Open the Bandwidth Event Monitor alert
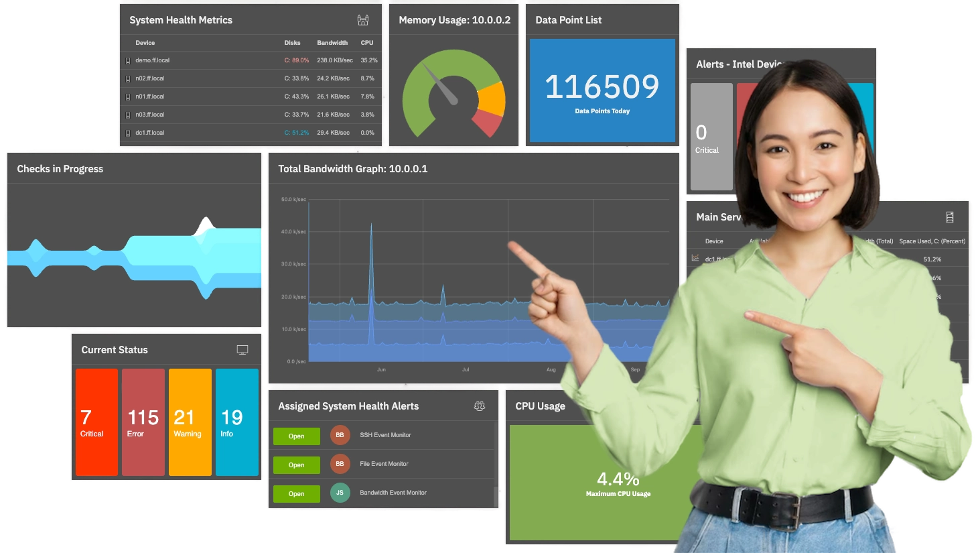 pos(296,493)
